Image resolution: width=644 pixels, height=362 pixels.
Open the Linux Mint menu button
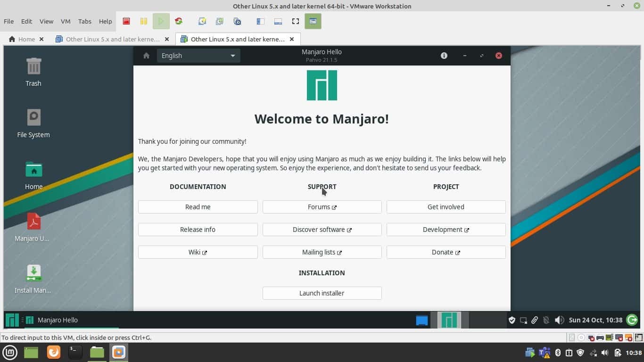point(10,352)
